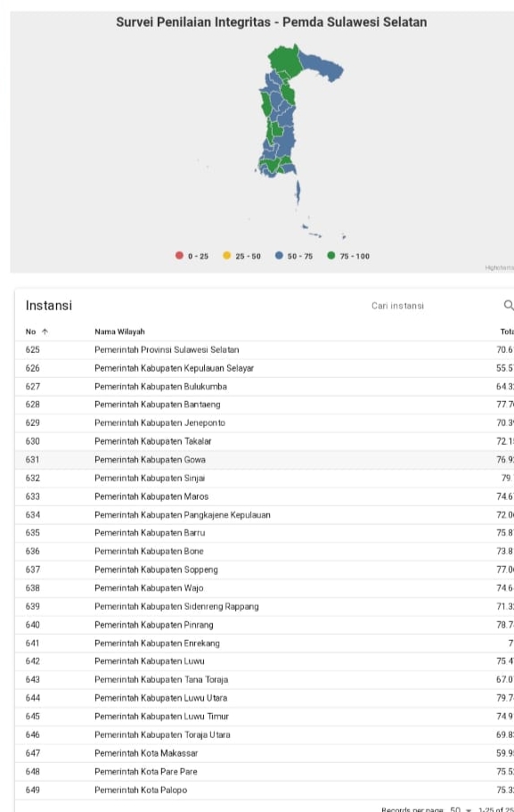Select Pemerintah Kabupaten Tana Toraja row
The image size is (514, 812).
click(x=265, y=679)
